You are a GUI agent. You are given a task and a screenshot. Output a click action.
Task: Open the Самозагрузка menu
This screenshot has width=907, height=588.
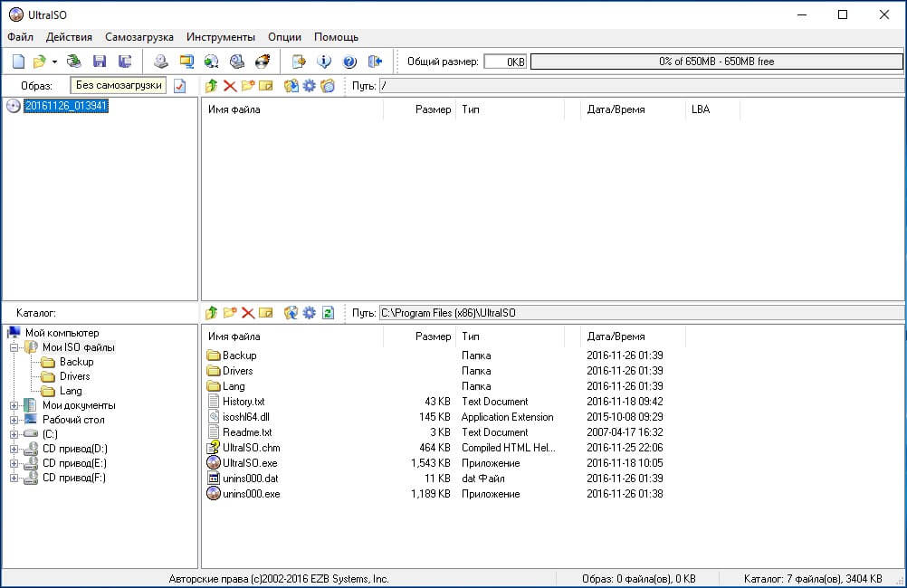pyautogui.click(x=138, y=37)
